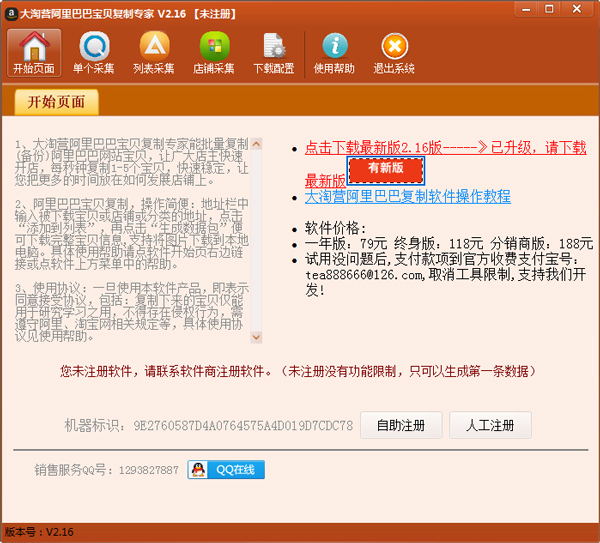Click the 人工注册 manual registration button

click(x=490, y=425)
